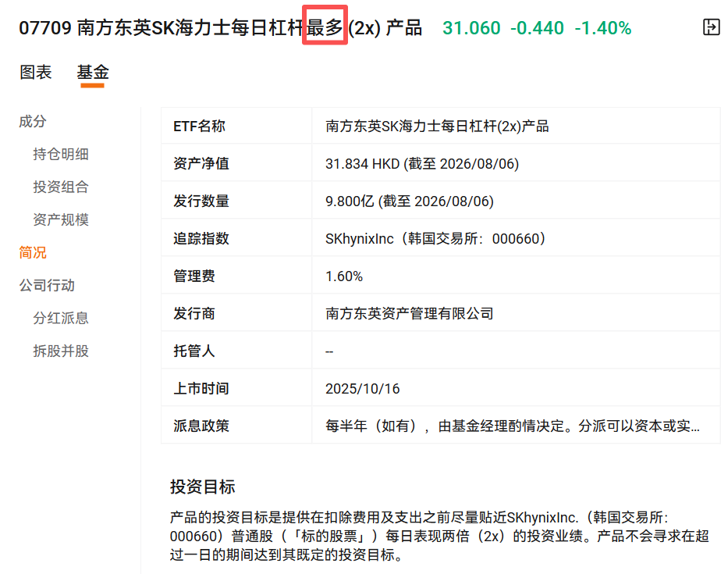Click the 发行商 row label
This screenshot has height=574, width=728.
pos(194,313)
